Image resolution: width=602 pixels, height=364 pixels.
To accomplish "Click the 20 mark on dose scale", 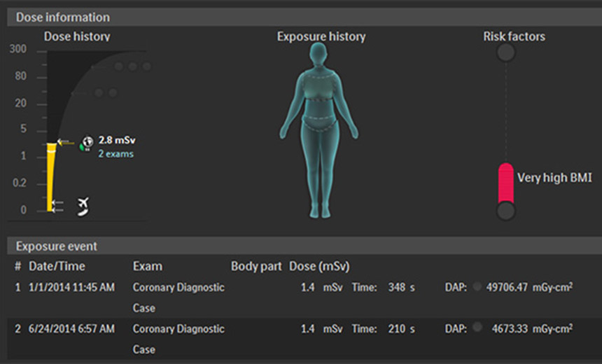I will click(x=21, y=103).
